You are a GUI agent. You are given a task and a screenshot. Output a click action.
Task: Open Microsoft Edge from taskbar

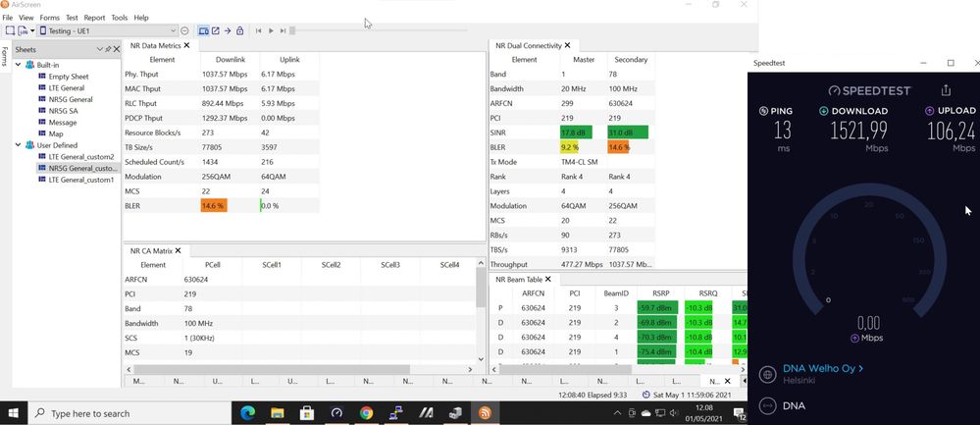(x=248, y=413)
